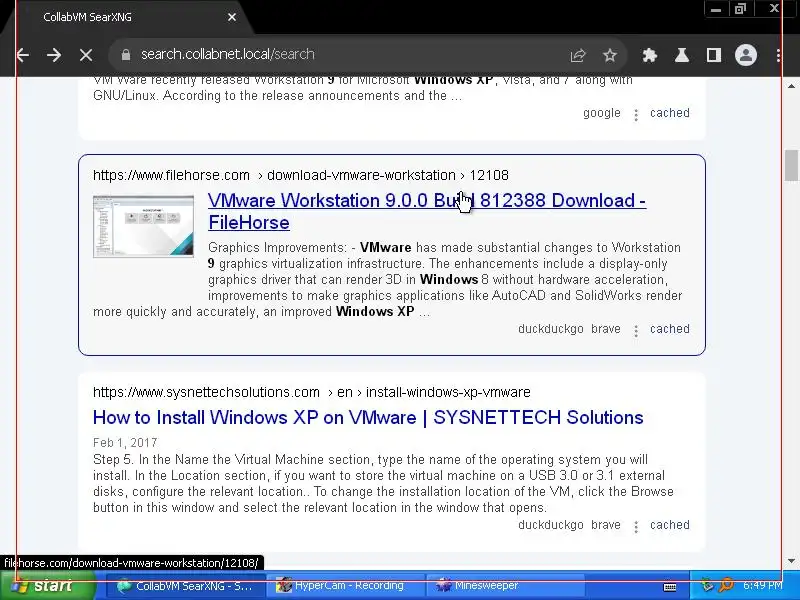Click 'Feb 1, 2017' date text
This screenshot has height=600, width=800.
pos(125,442)
